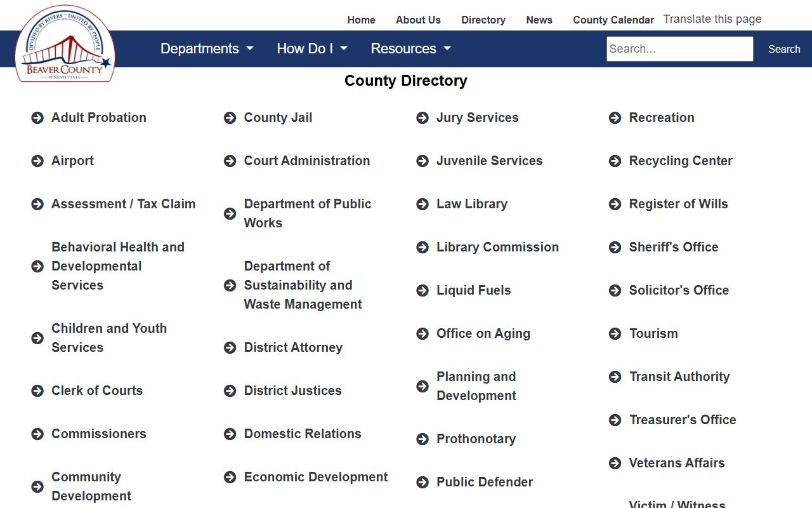This screenshot has width=812, height=508.
Task: Click arrow icon beside County Jail
Action: coord(230,117)
